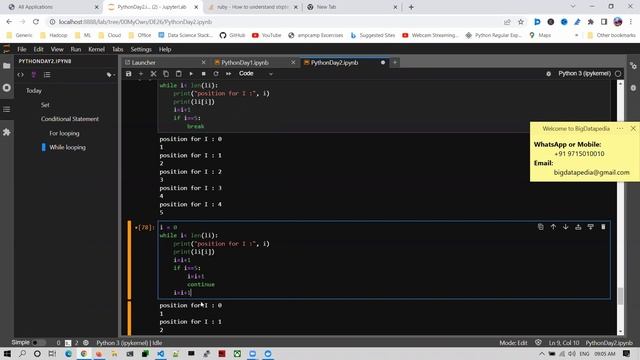Collapse cell using the orange bar beside cell 78
640x360 pixels.
point(129,260)
